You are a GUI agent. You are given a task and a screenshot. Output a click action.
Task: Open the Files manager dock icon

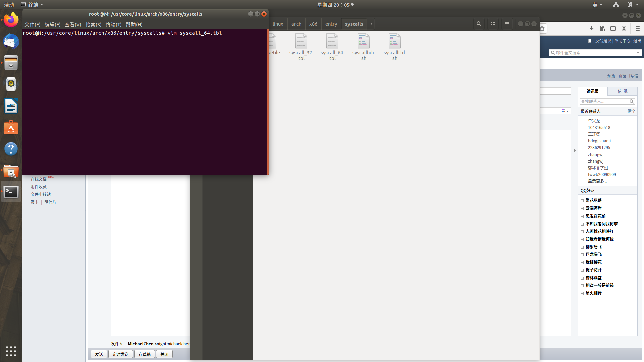coord(11,63)
